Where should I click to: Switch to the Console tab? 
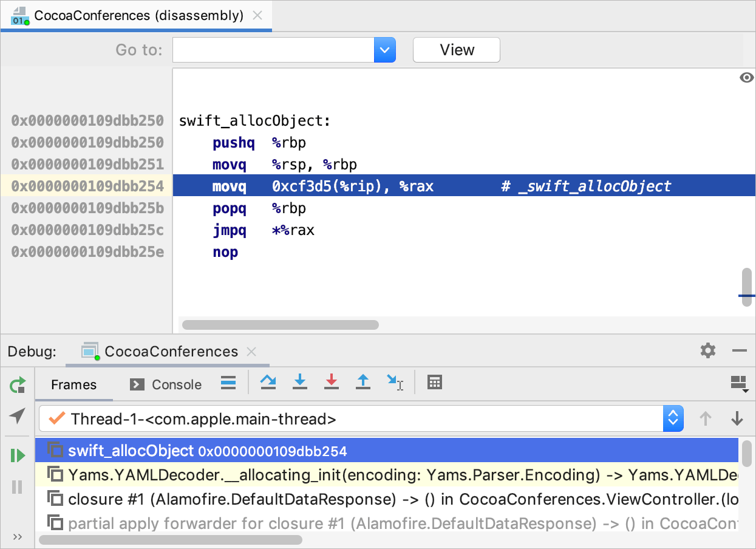coord(166,384)
